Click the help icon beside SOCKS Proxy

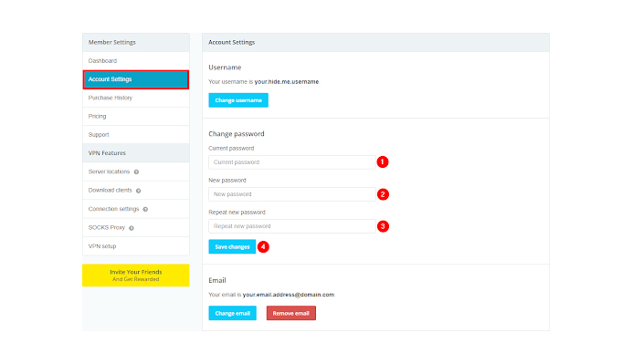132,228
